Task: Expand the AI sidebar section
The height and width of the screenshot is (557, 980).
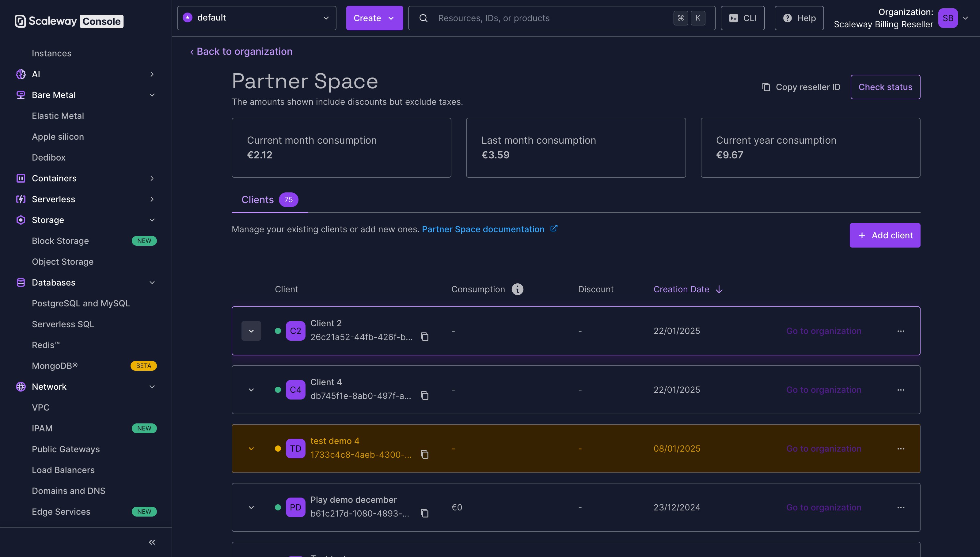Action: [x=152, y=74]
